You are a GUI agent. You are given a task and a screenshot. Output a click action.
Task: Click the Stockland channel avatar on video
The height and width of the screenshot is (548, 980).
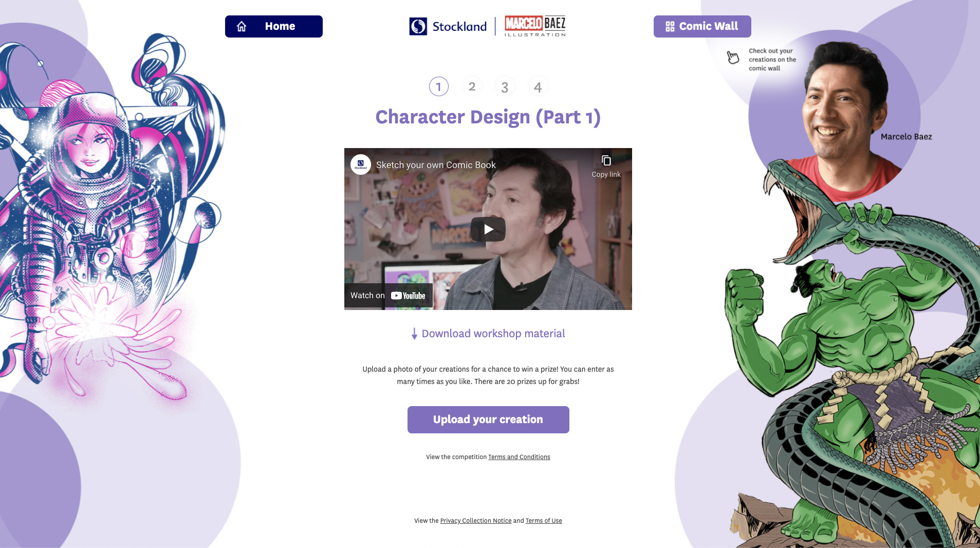tap(361, 165)
